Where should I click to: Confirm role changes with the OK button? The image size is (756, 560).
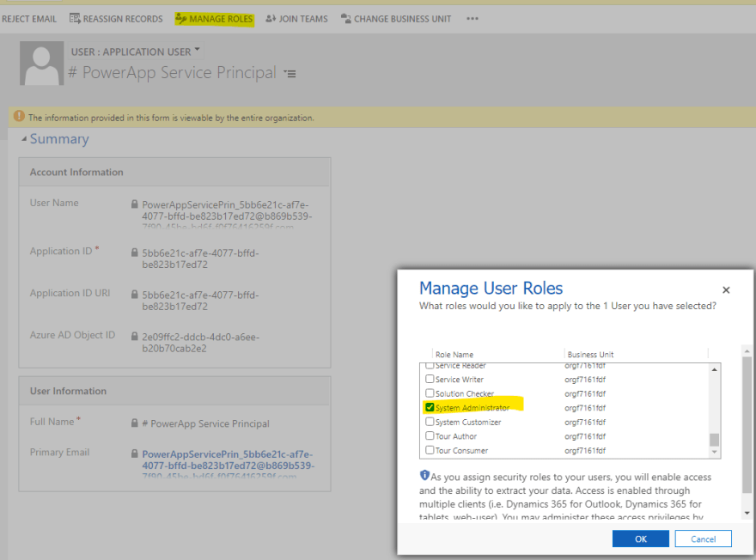click(x=641, y=539)
